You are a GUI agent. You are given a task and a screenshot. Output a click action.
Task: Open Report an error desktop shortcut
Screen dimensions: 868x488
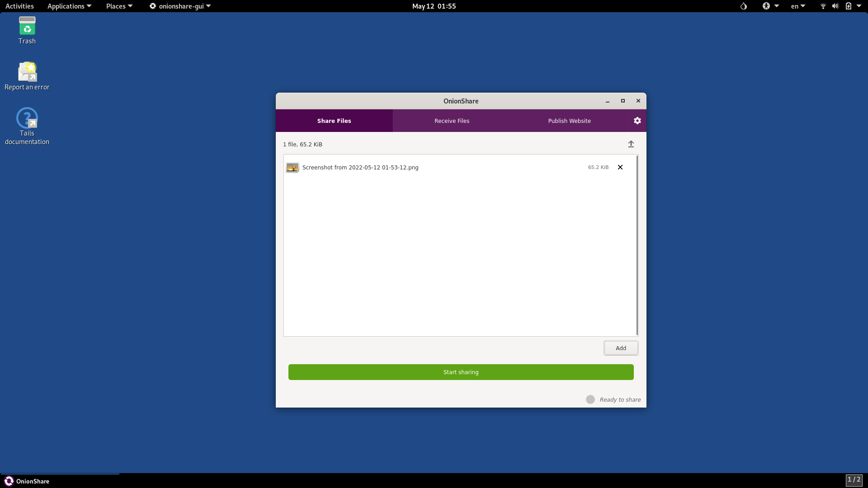pyautogui.click(x=27, y=76)
